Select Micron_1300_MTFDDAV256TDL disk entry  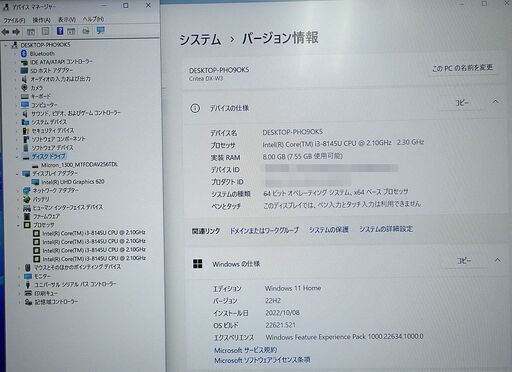coord(79,165)
